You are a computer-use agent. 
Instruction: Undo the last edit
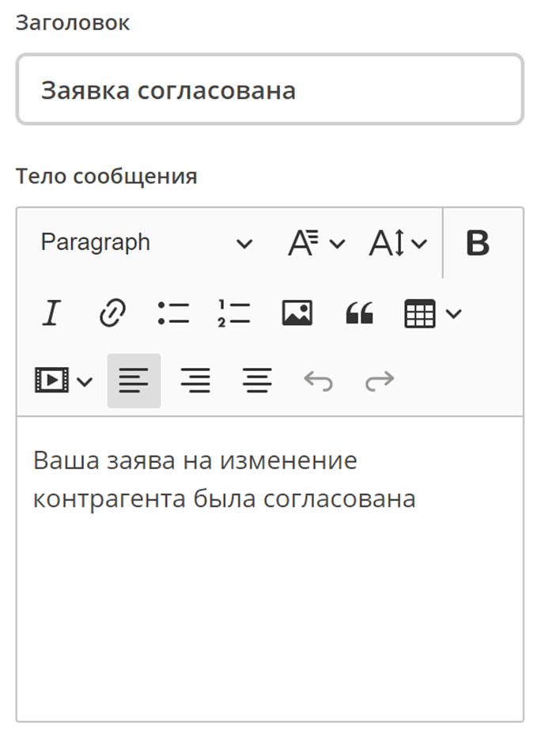tap(319, 381)
